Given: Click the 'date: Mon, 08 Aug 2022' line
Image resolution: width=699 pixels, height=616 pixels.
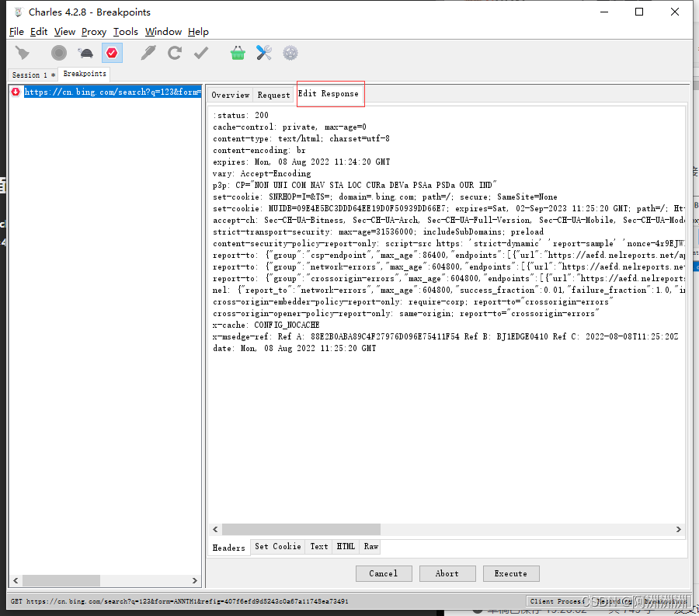Looking at the screenshot, I should pyautogui.click(x=294, y=348).
